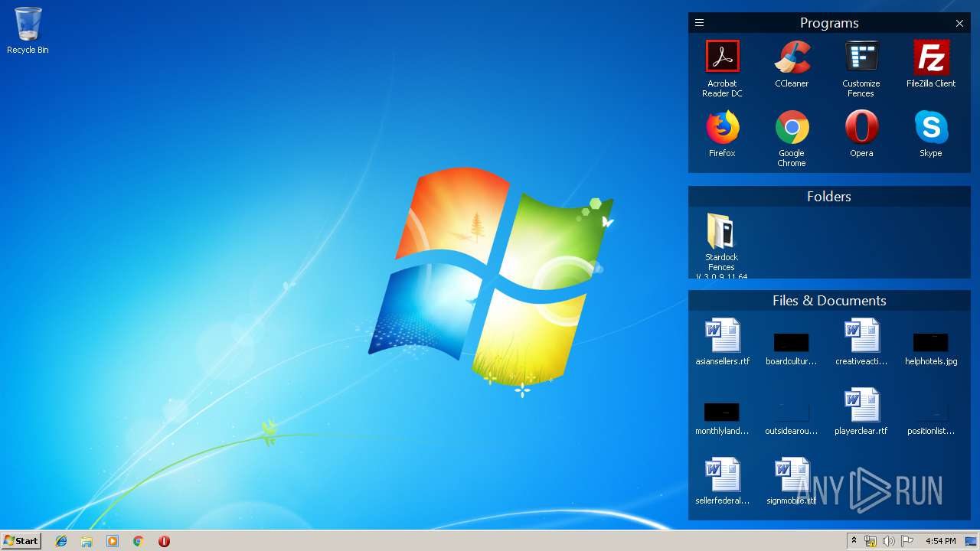Launch Internet Explorer from taskbar
The width and height of the screenshot is (980, 551).
coord(61,541)
